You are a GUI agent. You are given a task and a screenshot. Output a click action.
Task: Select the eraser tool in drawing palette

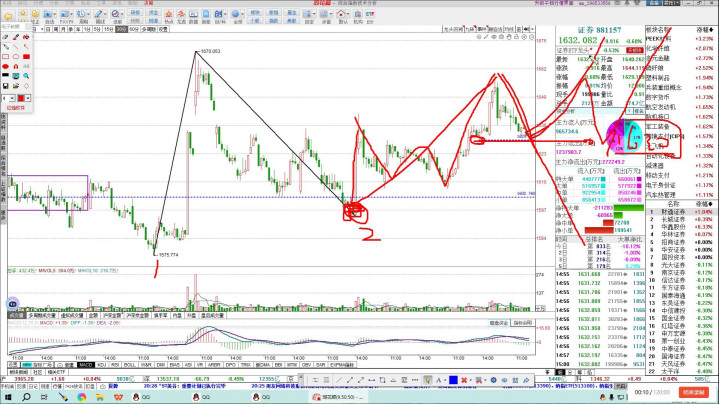(6, 37)
